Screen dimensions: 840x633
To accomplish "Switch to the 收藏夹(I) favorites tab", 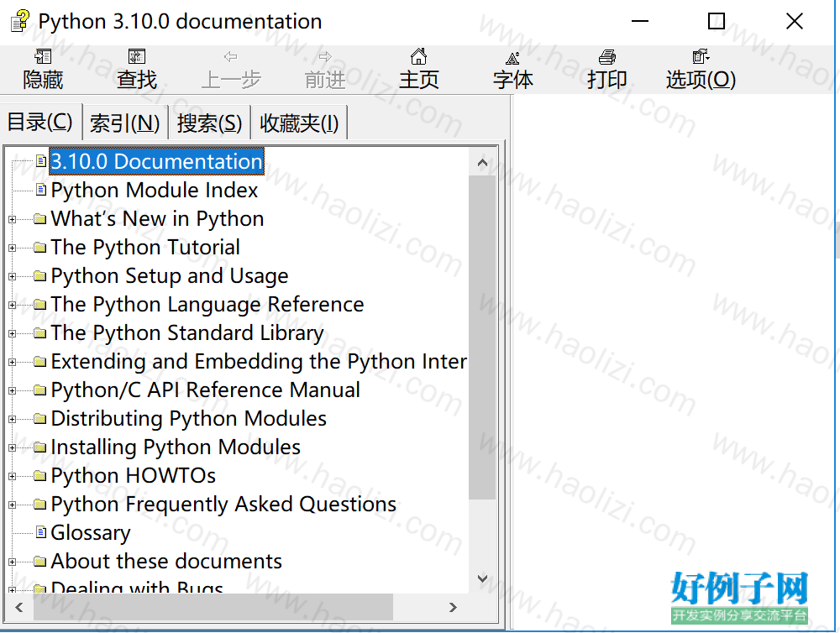I will 299,123.
